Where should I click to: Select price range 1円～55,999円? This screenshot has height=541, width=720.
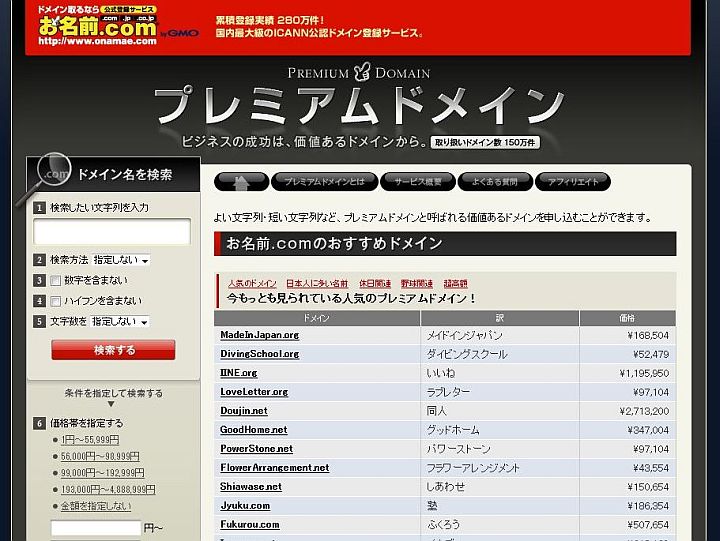90,440
